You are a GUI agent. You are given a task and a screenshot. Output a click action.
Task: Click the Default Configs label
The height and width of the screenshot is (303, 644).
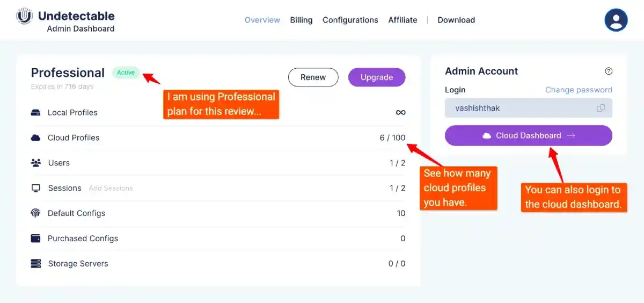[76, 213]
